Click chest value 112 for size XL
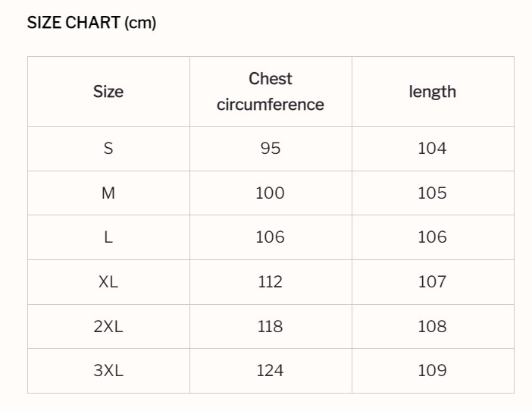Screen dimensions: 532x411 [x=271, y=281]
